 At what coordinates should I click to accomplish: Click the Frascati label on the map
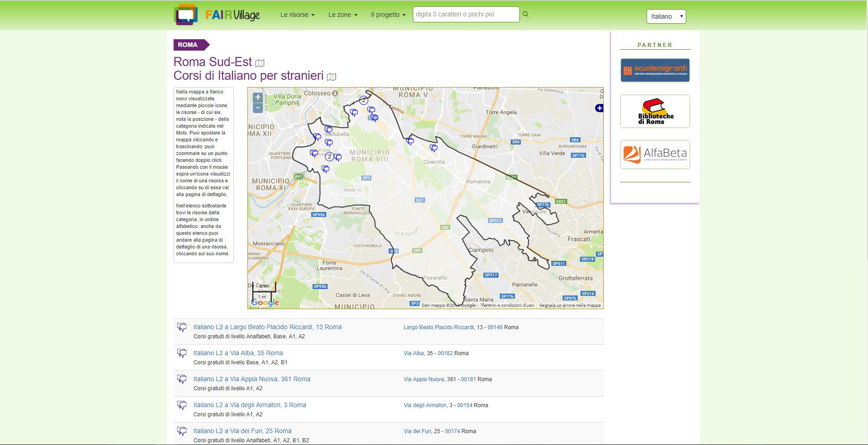point(579,239)
